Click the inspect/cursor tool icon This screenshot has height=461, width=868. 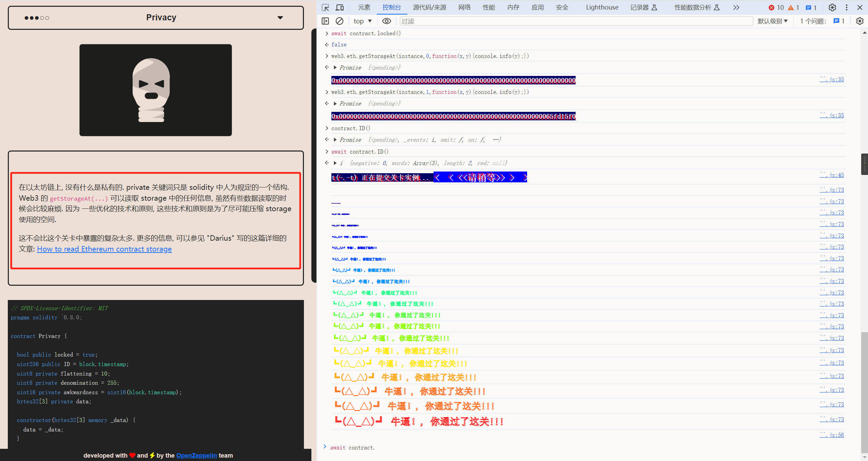point(324,7)
